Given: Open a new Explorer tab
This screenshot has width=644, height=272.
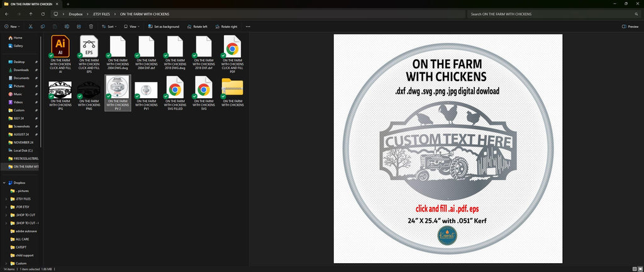Looking at the screenshot, I should tap(68, 4).
